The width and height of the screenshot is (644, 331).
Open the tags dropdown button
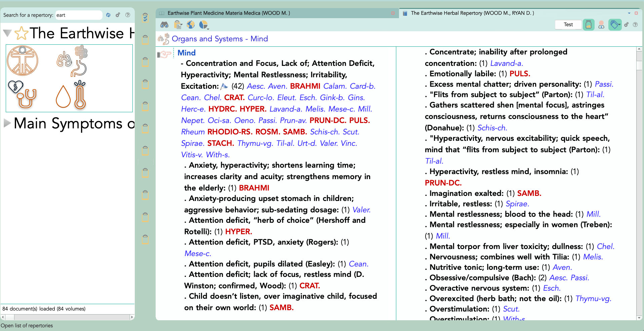pyautogui.click(x=615, y=25)
